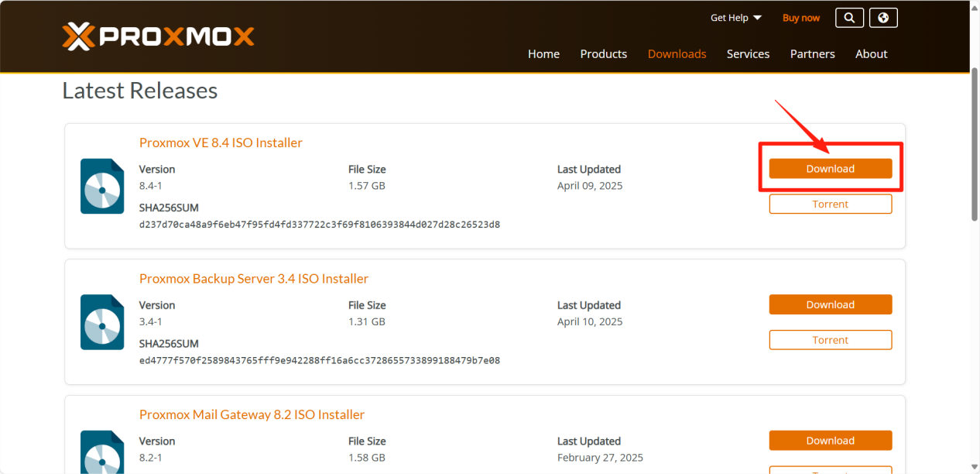The image size is (980, 474).
Task: Click the file size 1.31 GB
Action: pos(367,321)
